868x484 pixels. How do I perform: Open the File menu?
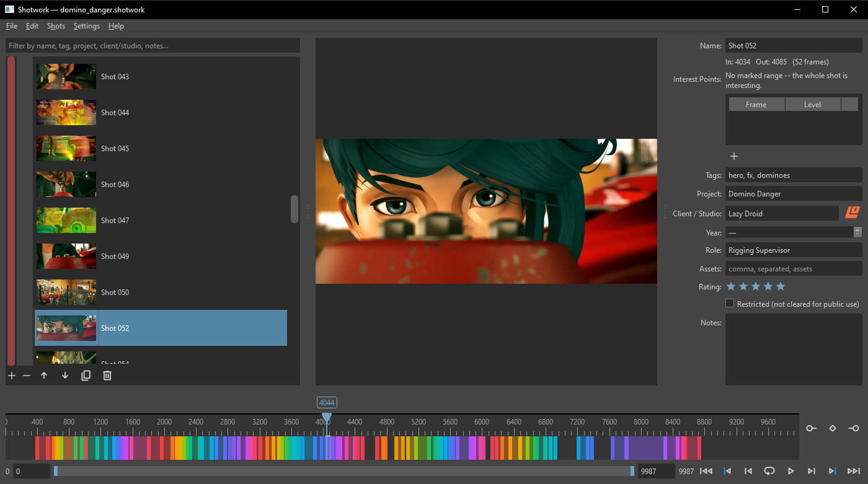point(12,26)
